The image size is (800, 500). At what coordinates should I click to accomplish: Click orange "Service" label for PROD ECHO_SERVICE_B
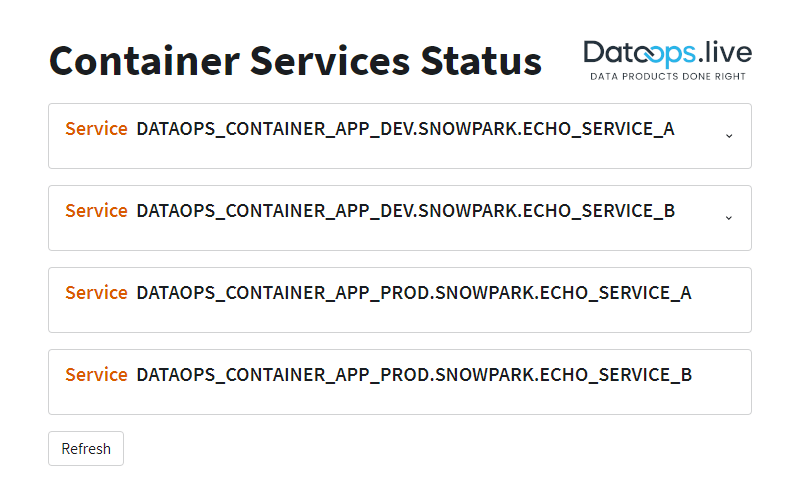pyautogui.click(x=96, y=375)
